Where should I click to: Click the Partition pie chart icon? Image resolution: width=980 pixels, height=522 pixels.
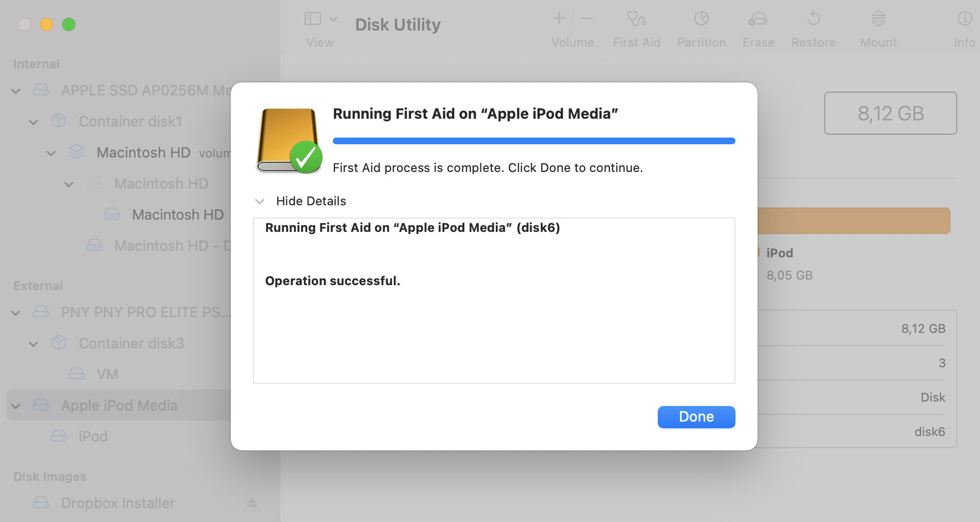pos(701,19)
